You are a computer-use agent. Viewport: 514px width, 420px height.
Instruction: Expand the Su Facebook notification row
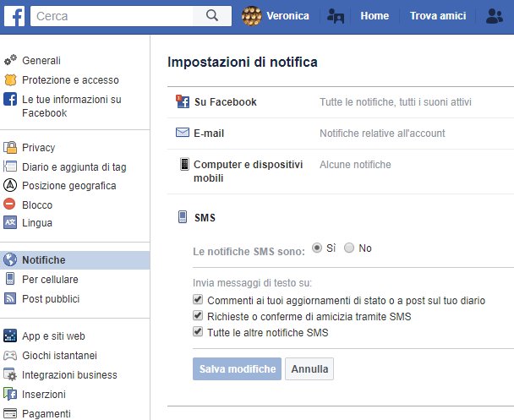pos(341,102)
